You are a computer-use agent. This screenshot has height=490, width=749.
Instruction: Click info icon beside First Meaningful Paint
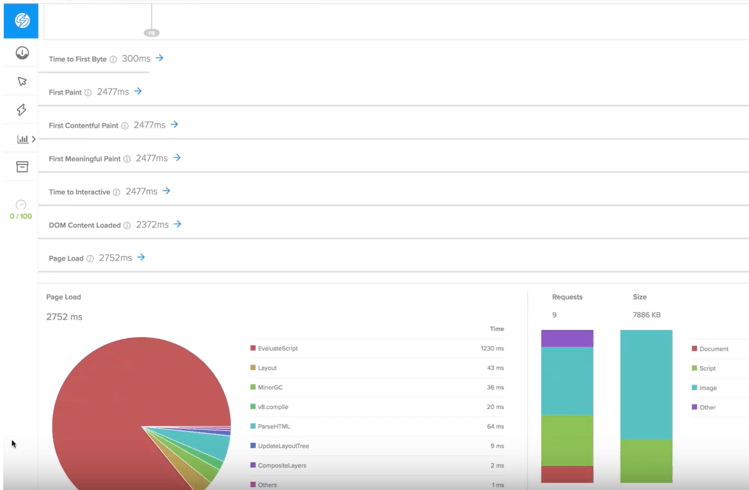tap(127, 159)
